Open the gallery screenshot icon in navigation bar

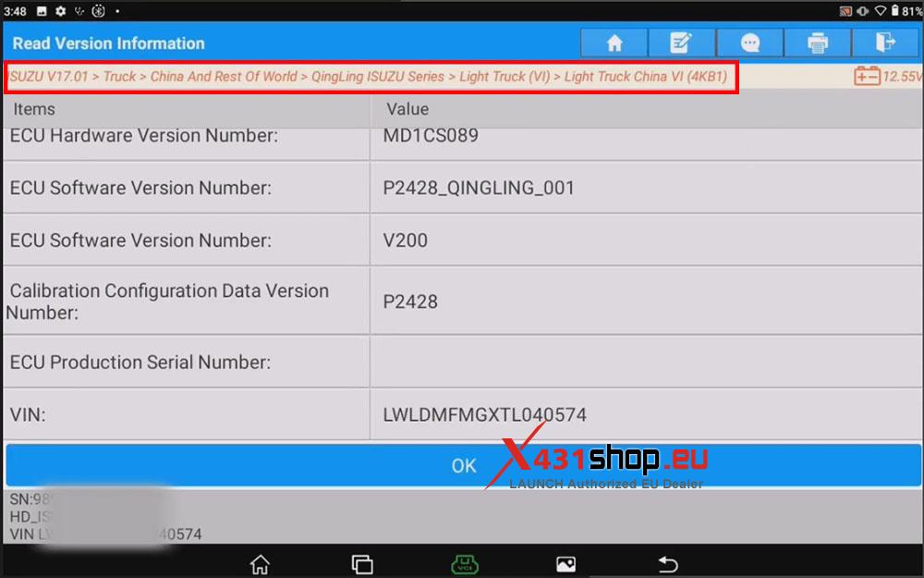click(565, 564)
